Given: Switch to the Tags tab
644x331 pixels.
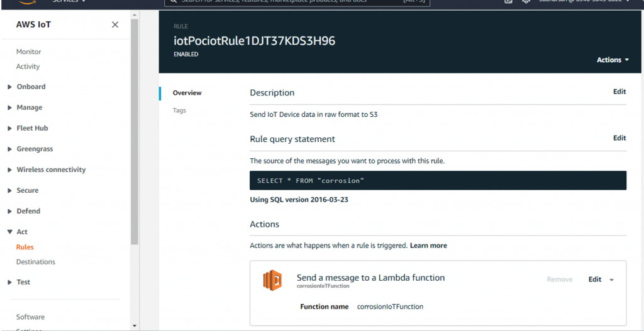Looking at the screenshot, I should 179,111.
